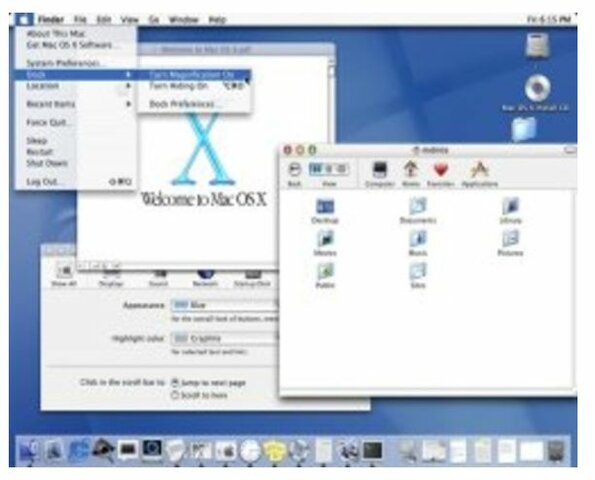595x480 pixels.
Task: Open the dark terminal-like icon in the Dock
Action: [373, 451]
